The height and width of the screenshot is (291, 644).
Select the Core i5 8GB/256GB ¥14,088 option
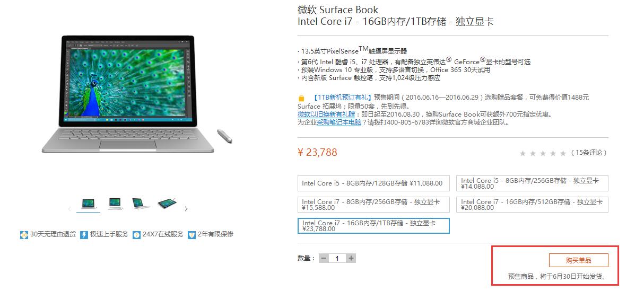pyautogui.click(x=532, y=183)
